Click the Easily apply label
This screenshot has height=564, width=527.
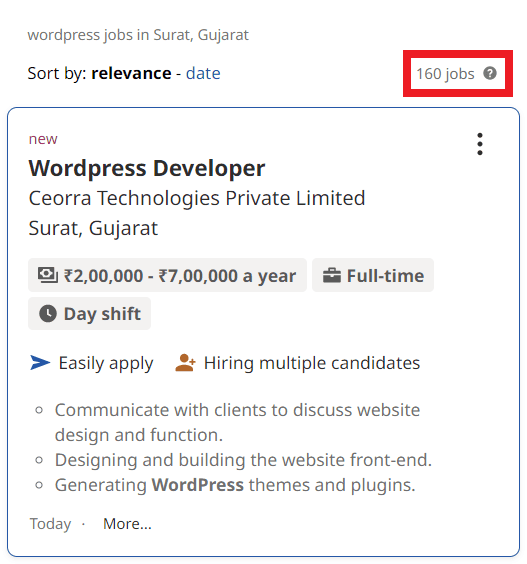[106, 363]
